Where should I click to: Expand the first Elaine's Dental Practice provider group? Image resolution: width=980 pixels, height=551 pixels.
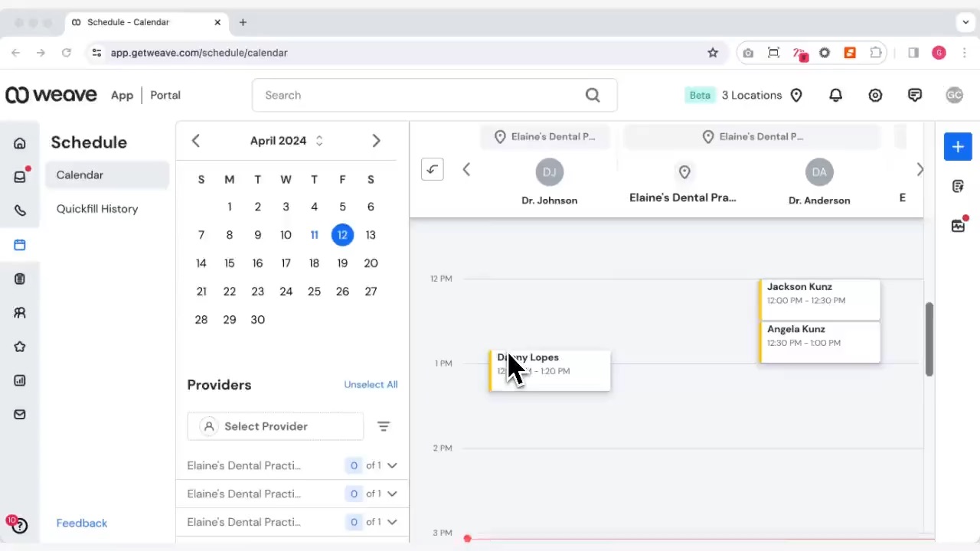click(x=392, y=465)
